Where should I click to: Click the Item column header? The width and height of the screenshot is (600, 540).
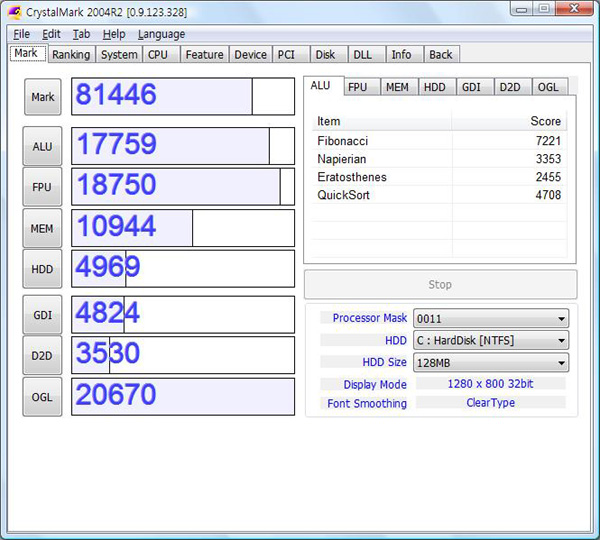point(382,121)
